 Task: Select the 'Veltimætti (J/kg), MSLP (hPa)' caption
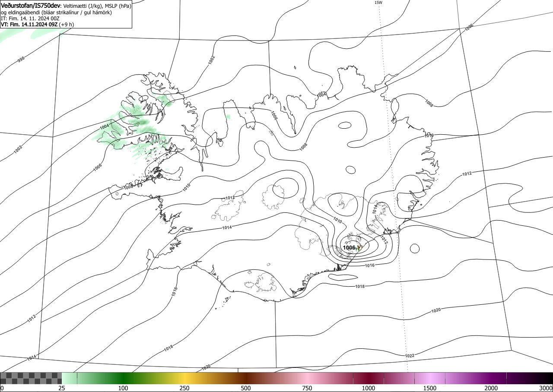point(97,6)
